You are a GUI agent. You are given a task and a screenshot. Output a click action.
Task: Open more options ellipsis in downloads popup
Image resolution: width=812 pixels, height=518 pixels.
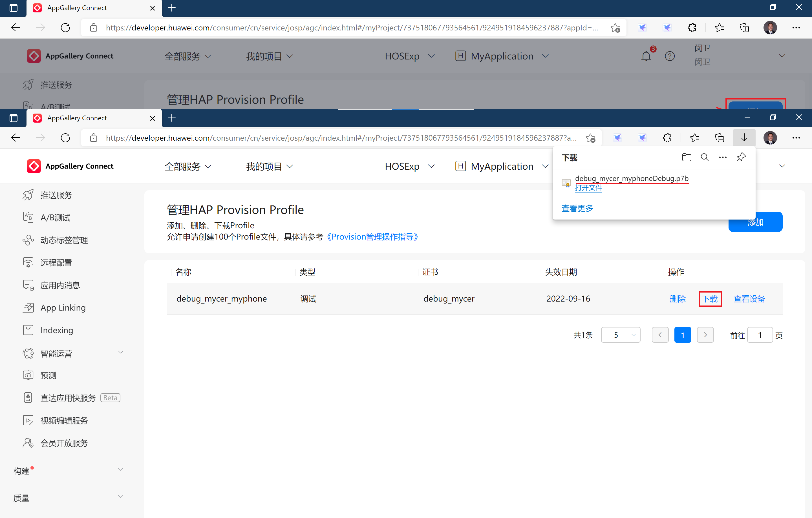pyautogui.click(x=723, y=157)
